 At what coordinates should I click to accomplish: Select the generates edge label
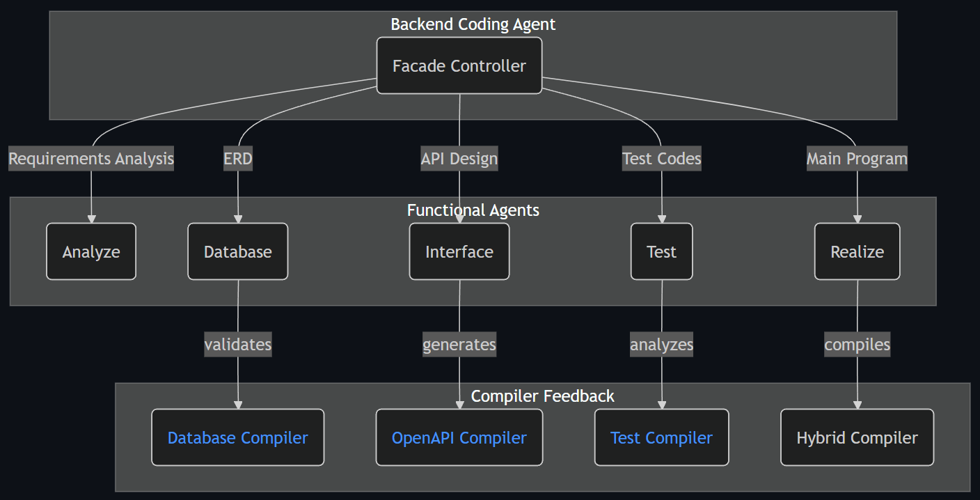459,344
